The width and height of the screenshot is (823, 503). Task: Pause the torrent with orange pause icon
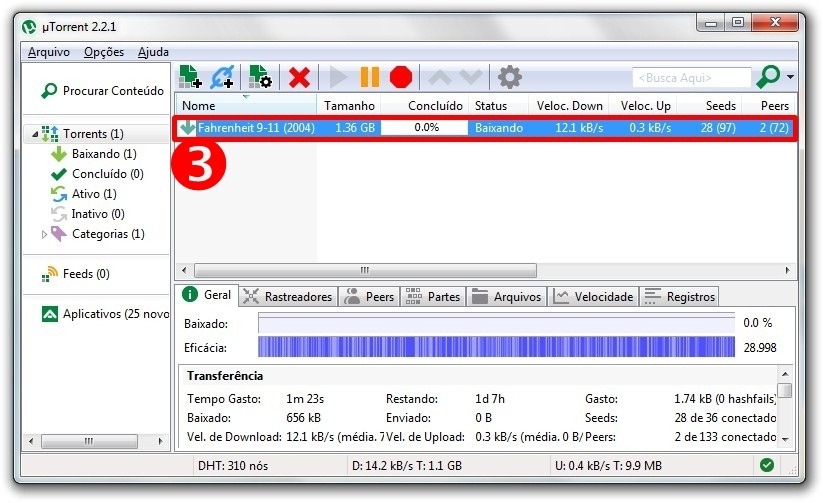[370, 77]
